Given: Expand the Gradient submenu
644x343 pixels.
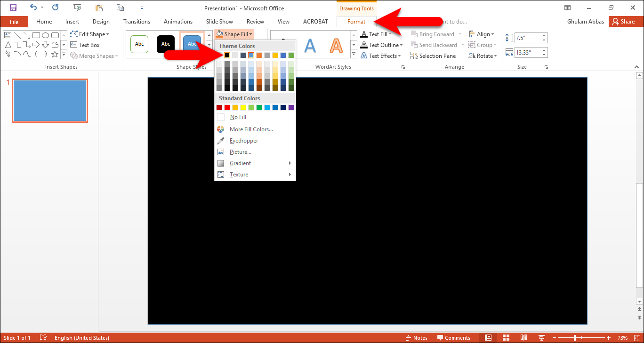Looking at the screenshot, I should click(255, 163).
